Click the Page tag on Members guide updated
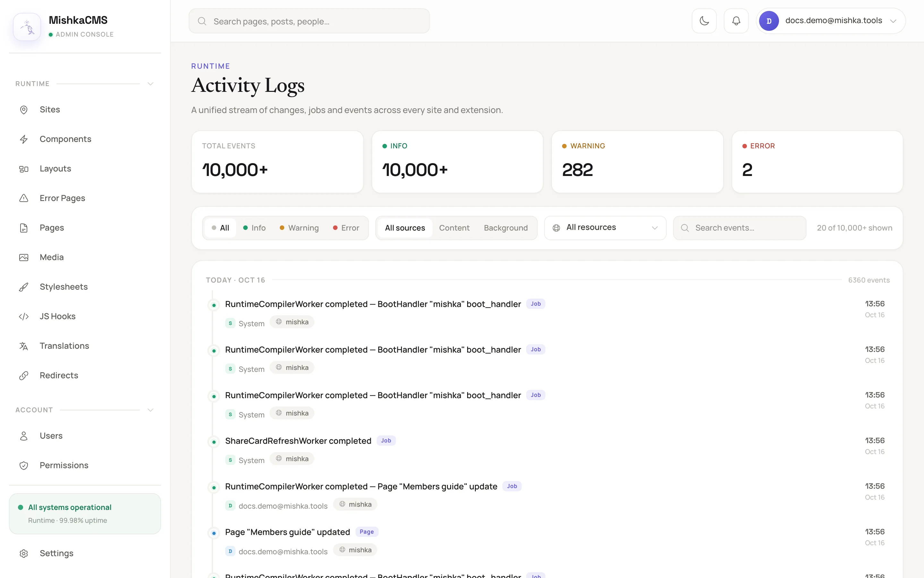Viewport: 924px width, 578px height. tap(366, 532)
